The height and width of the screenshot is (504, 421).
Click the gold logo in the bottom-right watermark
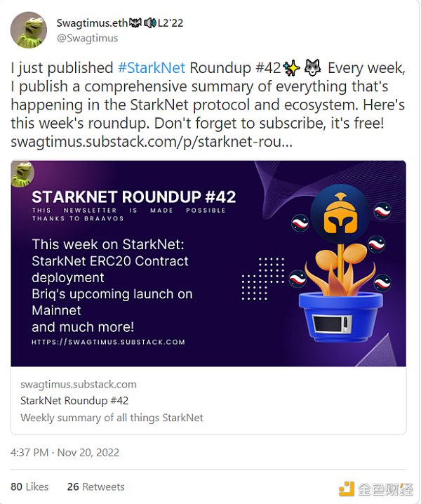click(x=347, y=489)
